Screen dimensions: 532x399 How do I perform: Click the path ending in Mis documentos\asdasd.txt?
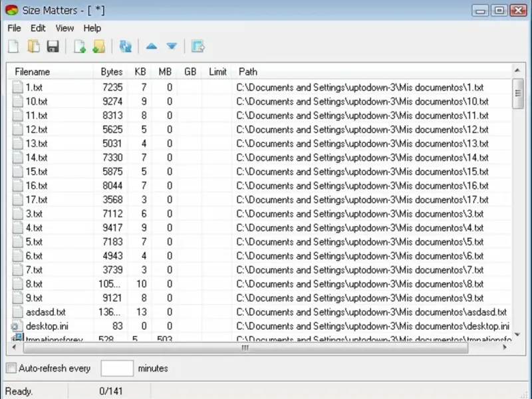coord(372,312)
